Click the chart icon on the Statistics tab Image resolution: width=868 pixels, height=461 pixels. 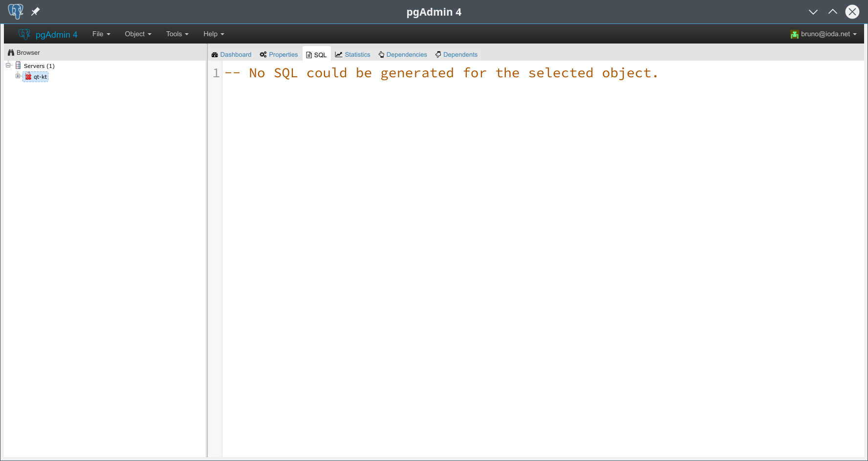pos(339,55)
